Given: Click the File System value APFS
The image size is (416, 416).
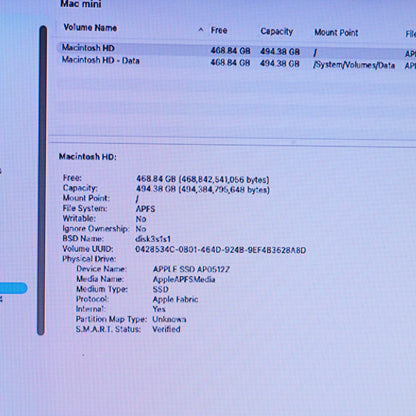Looking at the screenshot, I should pyautogui.click(x=145, y=209).
